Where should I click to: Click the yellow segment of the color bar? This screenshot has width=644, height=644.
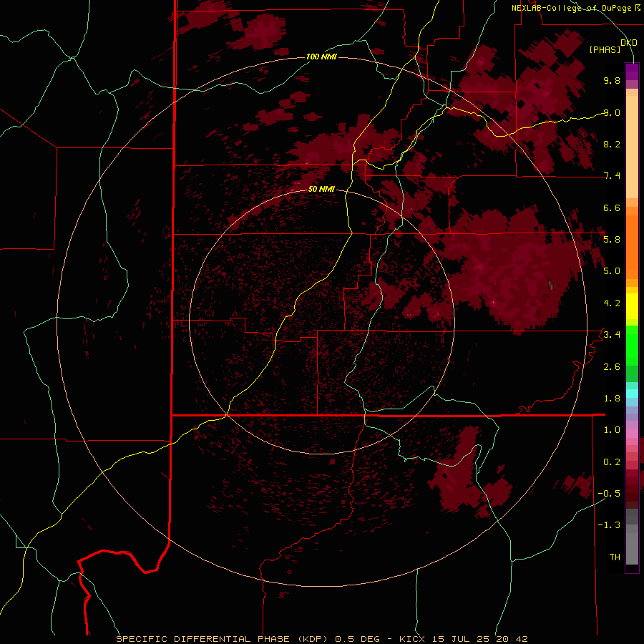pyautogui.click(x=632, y=306)
